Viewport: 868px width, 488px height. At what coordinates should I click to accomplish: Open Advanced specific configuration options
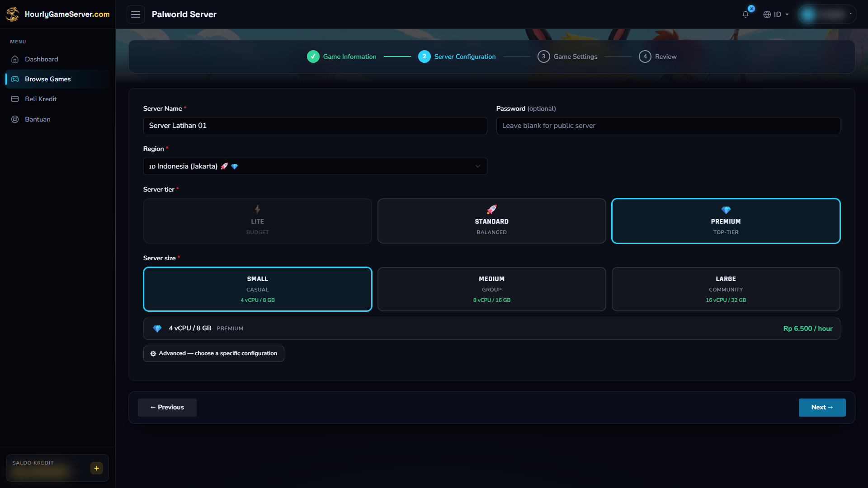[x=214, y=354]
